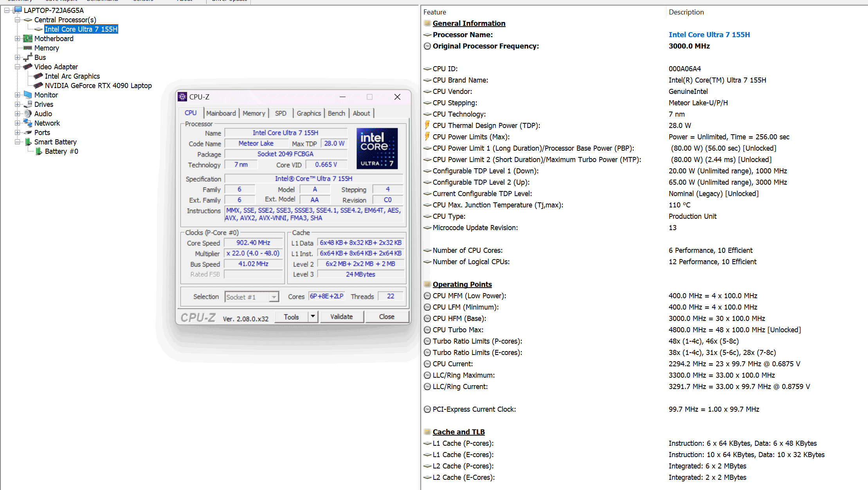This screenshot has width=868, height=490.
Task: Click the lightning icon beside CPU Power Limits (Max)
Action: pos(427,137)
